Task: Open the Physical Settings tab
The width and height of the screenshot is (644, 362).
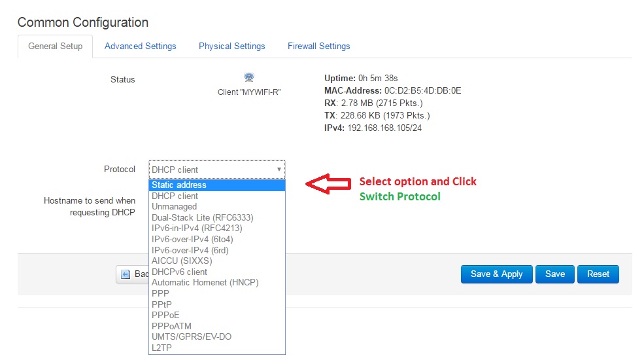Action: (x=231, y=46)
